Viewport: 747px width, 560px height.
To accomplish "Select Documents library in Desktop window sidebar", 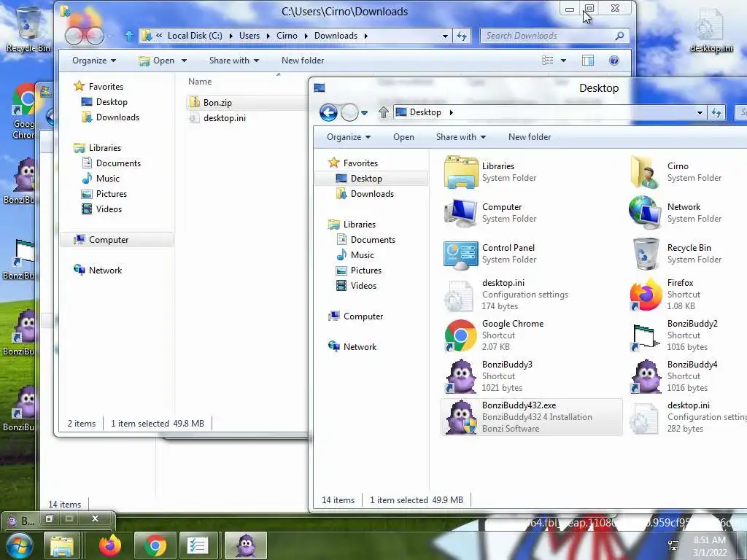I will pos(367,239).
